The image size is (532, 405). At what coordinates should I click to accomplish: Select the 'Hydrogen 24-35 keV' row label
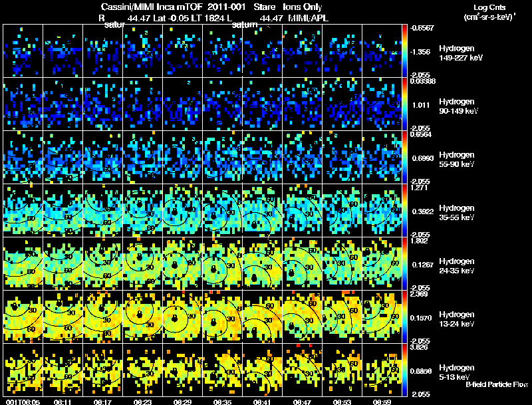click(457, 266)
